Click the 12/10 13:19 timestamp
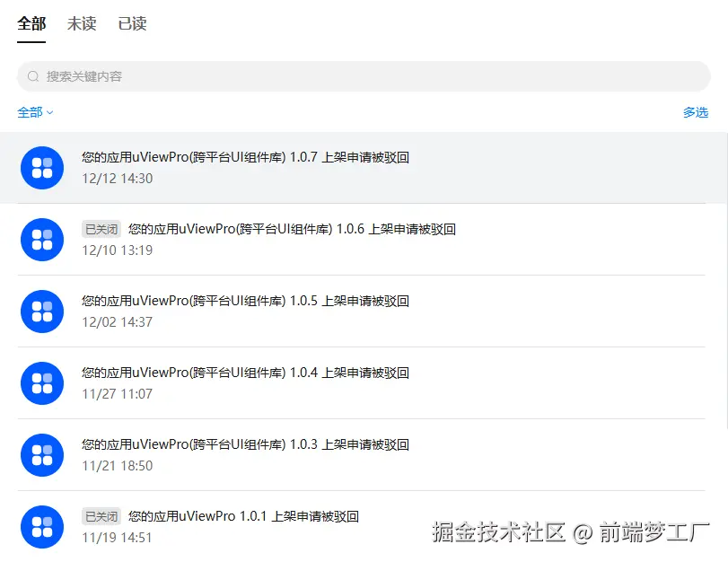This screenshot has width=728, height=562. click(x=117, y=250)
